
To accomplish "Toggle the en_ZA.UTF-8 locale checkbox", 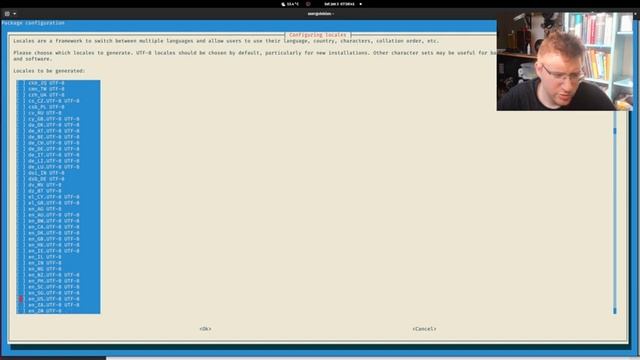I will pos(21,305).
